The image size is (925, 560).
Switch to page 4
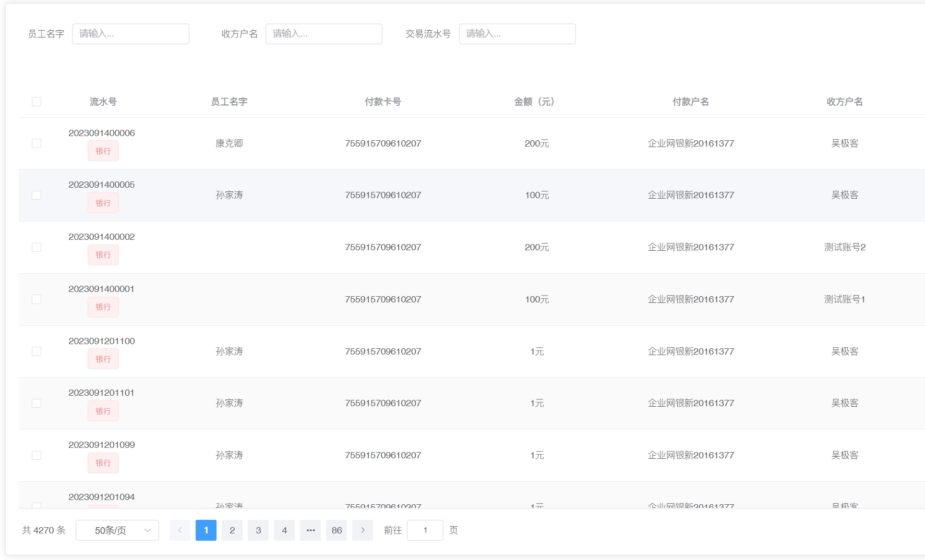(x=284, y=530)
